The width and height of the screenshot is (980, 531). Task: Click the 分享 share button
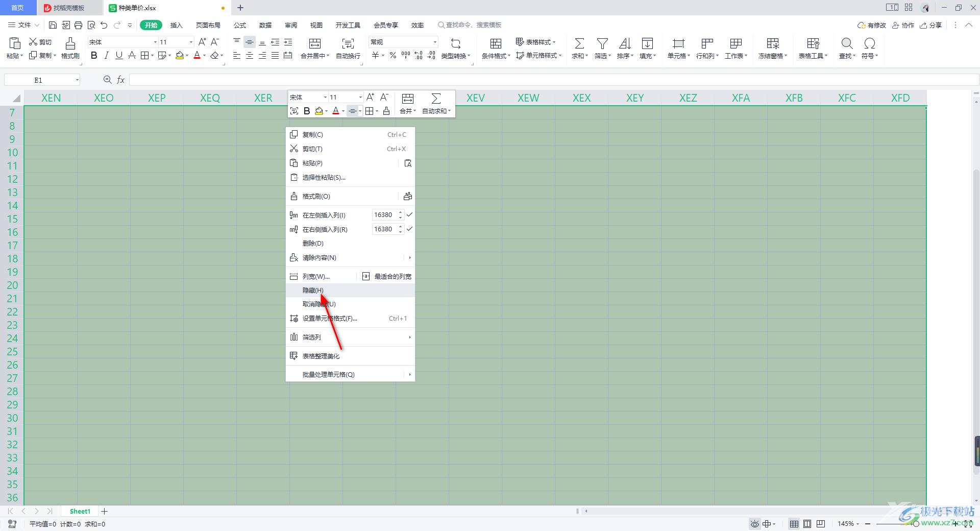930,25
